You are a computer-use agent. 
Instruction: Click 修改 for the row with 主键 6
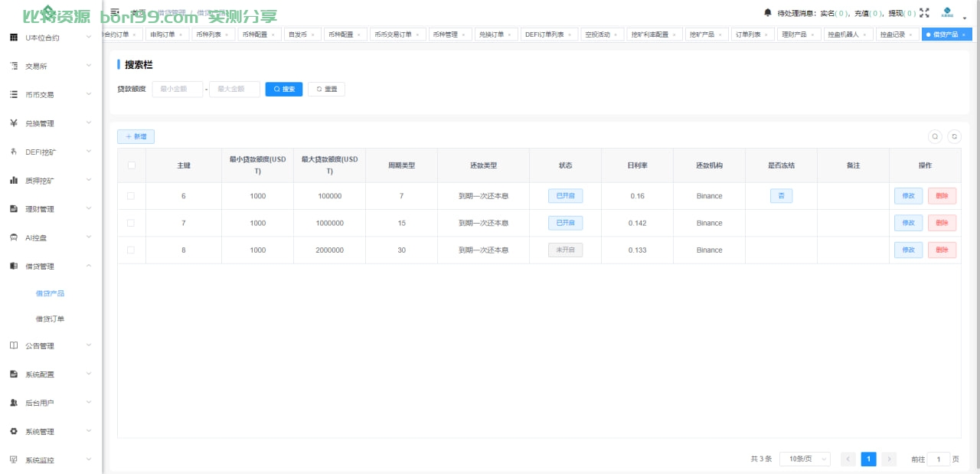[x=908, y=196]
